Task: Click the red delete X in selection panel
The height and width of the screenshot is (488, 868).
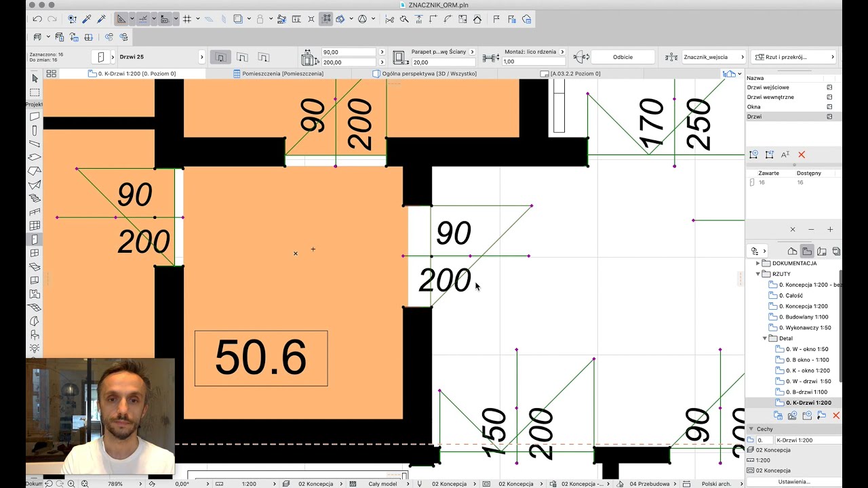Action: pyautogui.click(x=802, y=155)
